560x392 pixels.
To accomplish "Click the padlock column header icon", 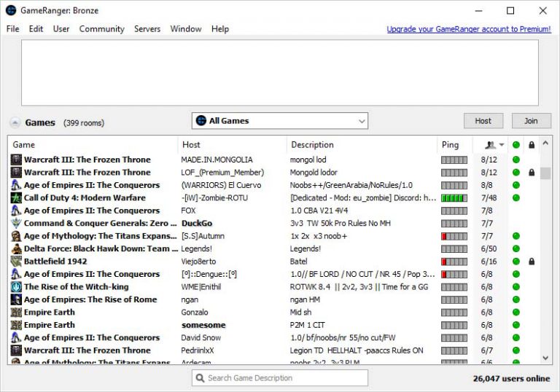I will (x=532, y=145).
